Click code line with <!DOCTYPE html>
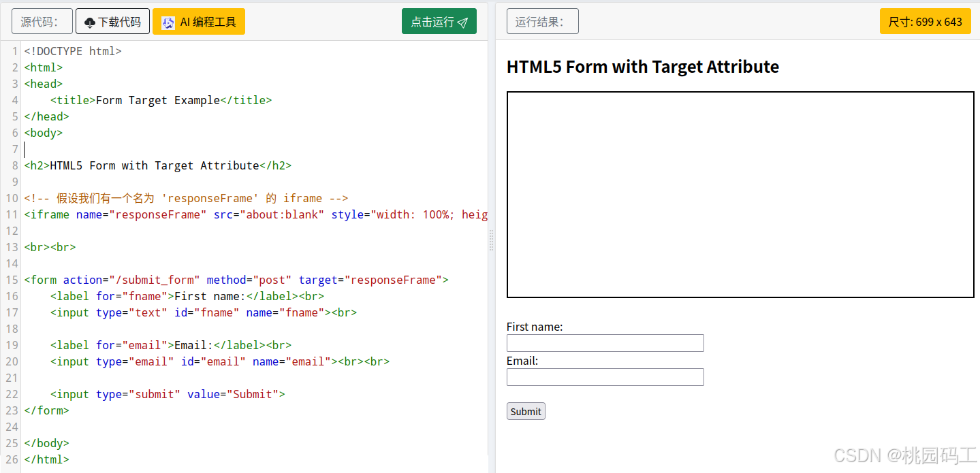 pyautogui.click(x=73, y=51)
